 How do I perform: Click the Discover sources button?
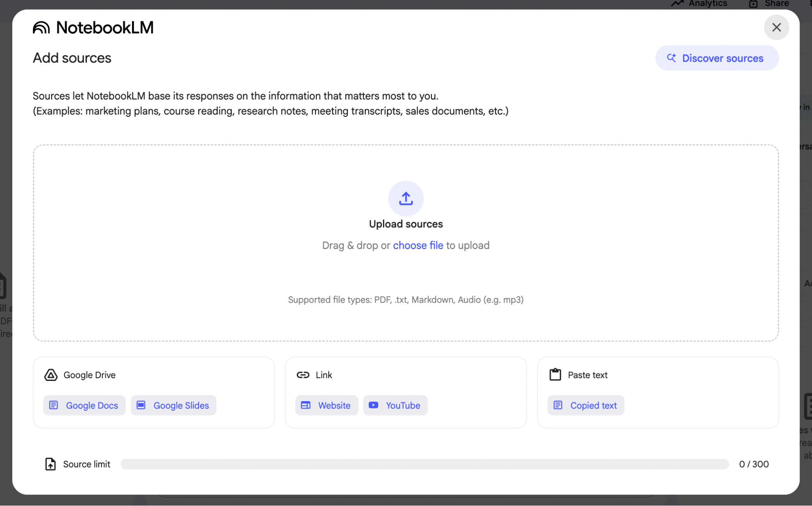coord(717,58)
